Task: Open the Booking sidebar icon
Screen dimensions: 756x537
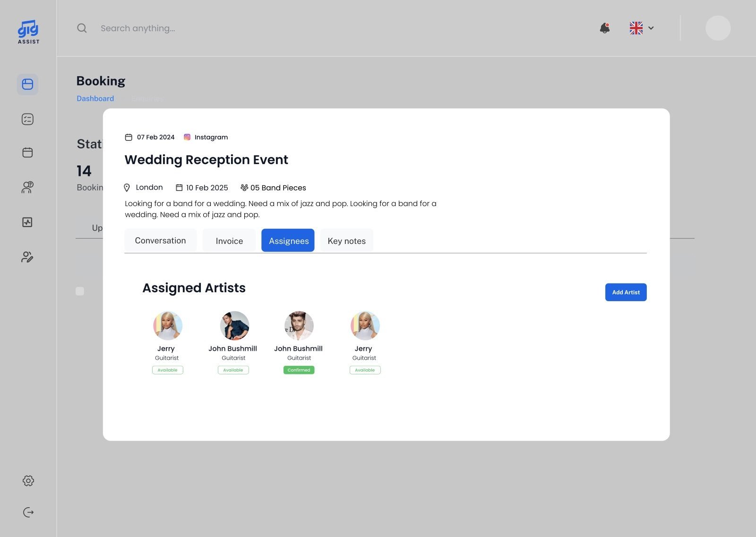Action: coord(27,84)
